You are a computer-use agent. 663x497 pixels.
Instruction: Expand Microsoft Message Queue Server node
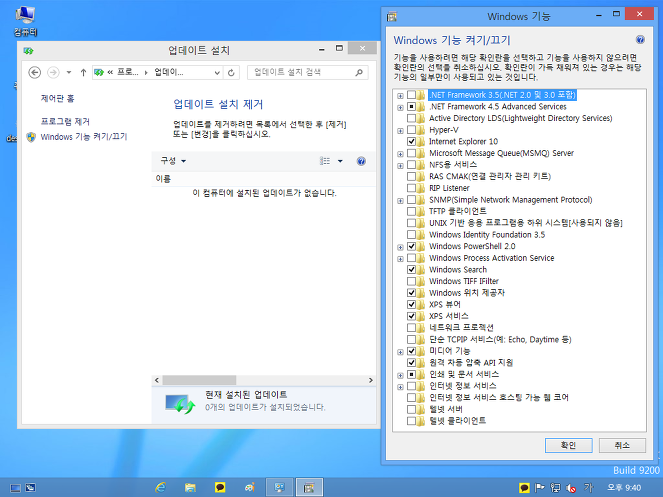point(400,154)
